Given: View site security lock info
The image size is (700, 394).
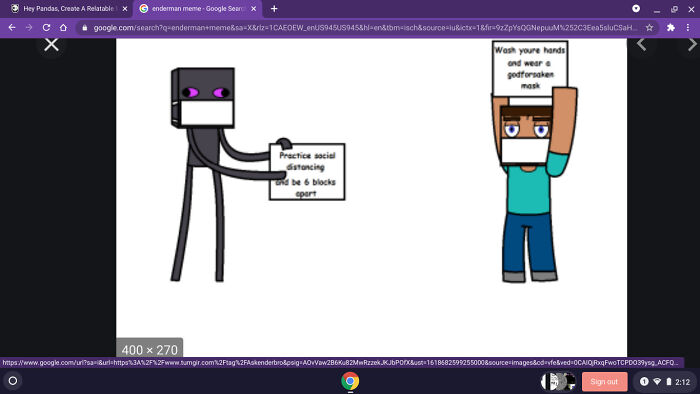Looking at the screenshot, I should 84,28.
